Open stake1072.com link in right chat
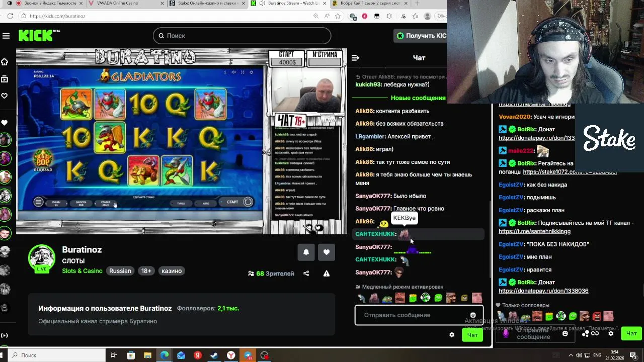 [x=570, y=172]
